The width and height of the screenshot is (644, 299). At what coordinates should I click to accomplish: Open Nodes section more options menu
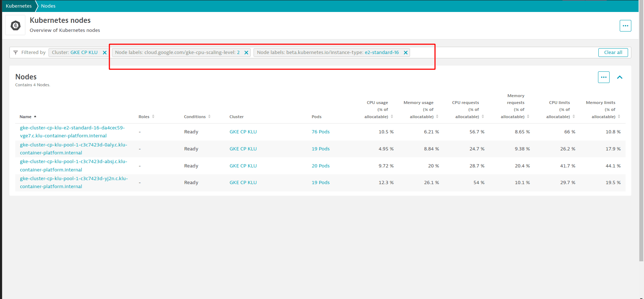[603, 77]
